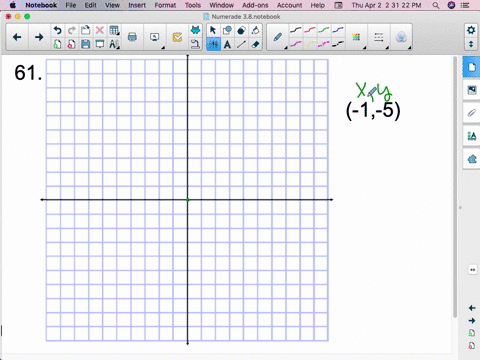This screenshot has height=360, width=480.
Task: Go to the previous page using toolbar back arrow
Action: point(17,37)
